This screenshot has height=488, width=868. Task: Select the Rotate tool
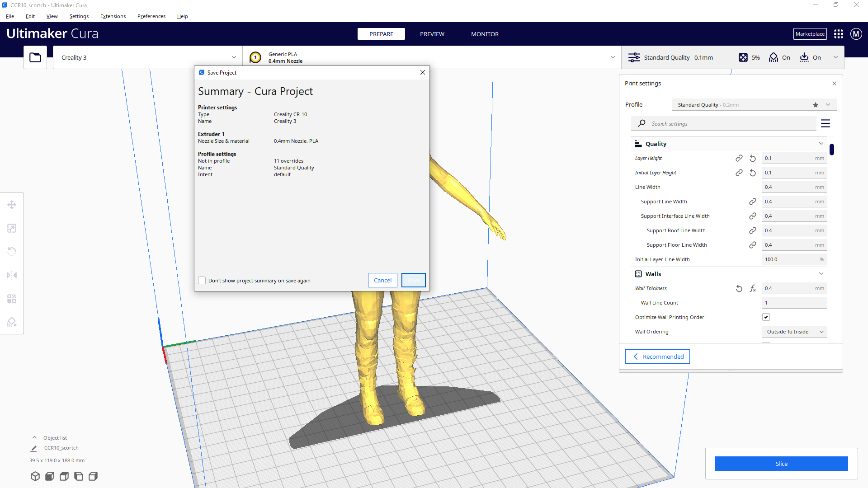click(12, 251)
